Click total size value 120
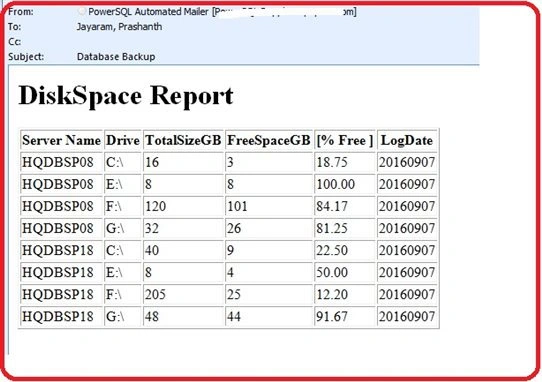The image size is (542, 382). pyautogui.click(x=183, y=206)
